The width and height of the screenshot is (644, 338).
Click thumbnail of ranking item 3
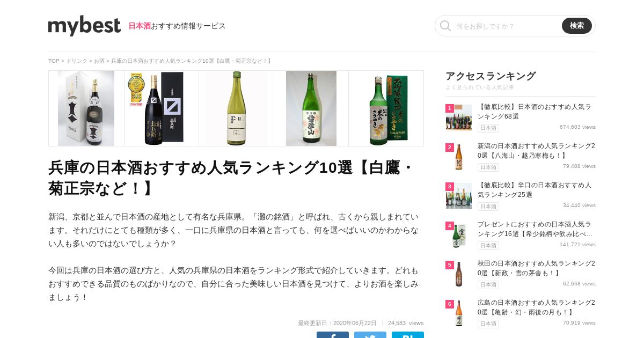coord(459,196)
